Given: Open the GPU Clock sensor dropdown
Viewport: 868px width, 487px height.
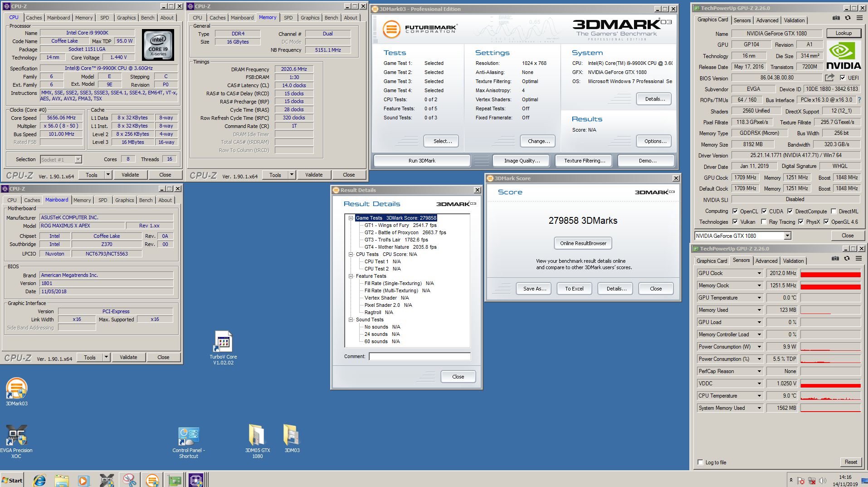Looking at the screenshot, I should [x=759, y=273].
